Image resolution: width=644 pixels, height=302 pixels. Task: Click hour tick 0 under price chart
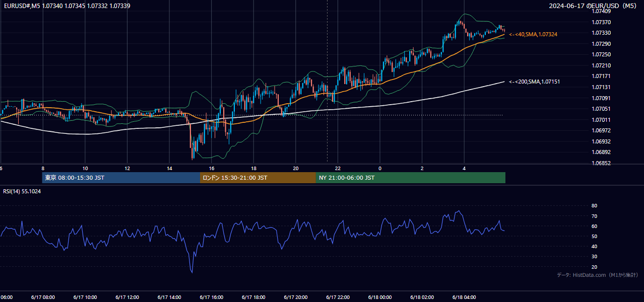380,169
